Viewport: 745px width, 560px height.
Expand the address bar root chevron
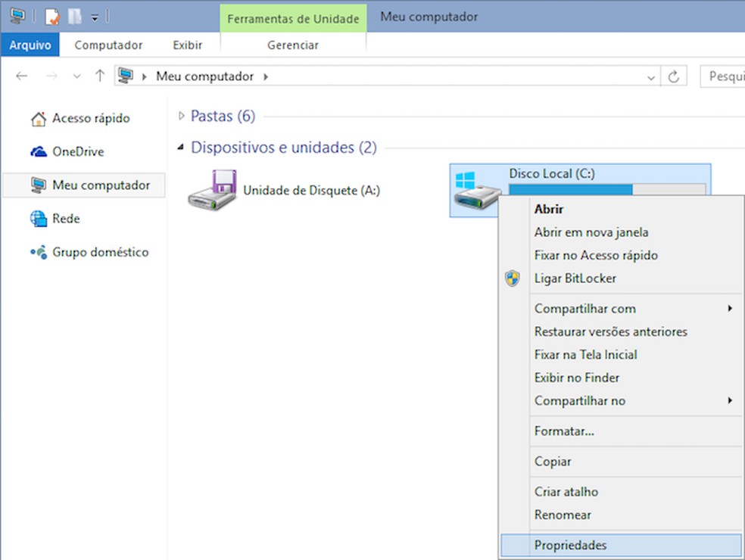(145, 76)
